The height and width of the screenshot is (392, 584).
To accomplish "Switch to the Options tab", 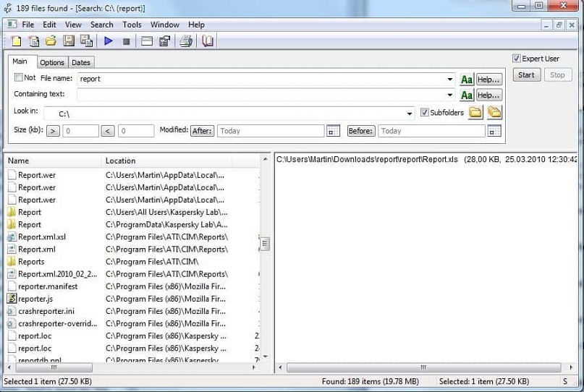I will (52, 62).
